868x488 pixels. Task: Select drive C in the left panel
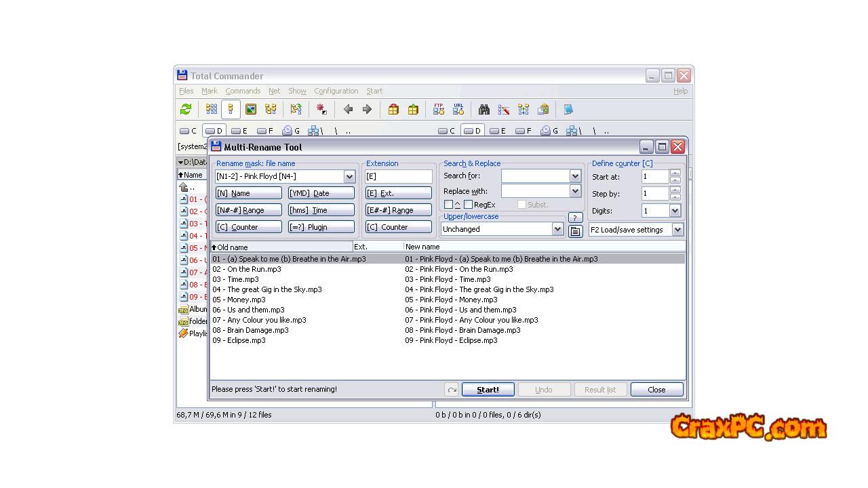click(x=189, y=131)
